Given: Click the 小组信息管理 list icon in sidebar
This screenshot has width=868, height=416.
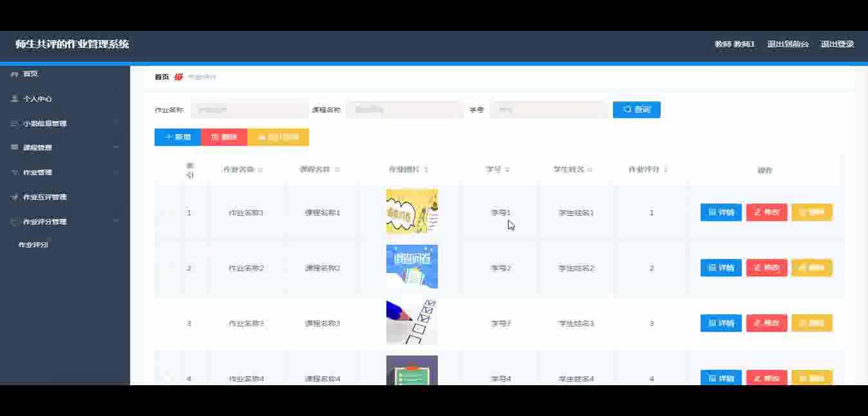Looking at the screenshot, I should 14,124.
